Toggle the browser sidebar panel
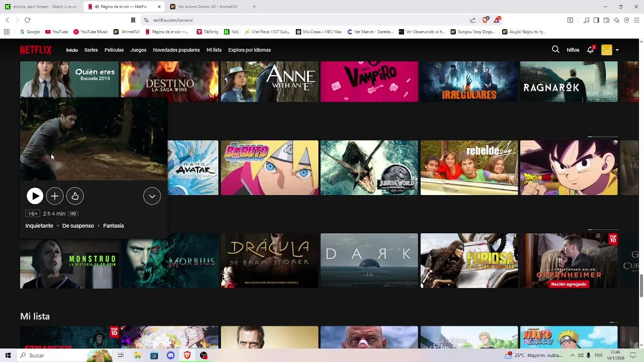This screenshot has height=362, width=644. click(x=596, y=20)
